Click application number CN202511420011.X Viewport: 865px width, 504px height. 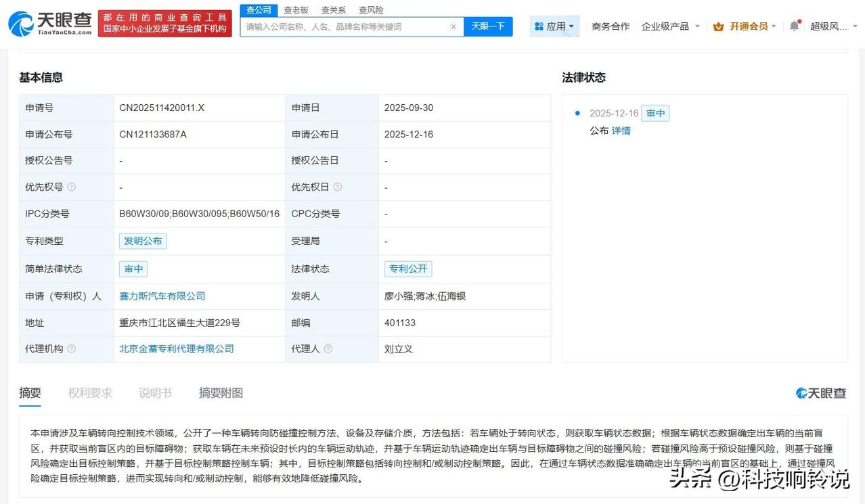pos(162,108)
